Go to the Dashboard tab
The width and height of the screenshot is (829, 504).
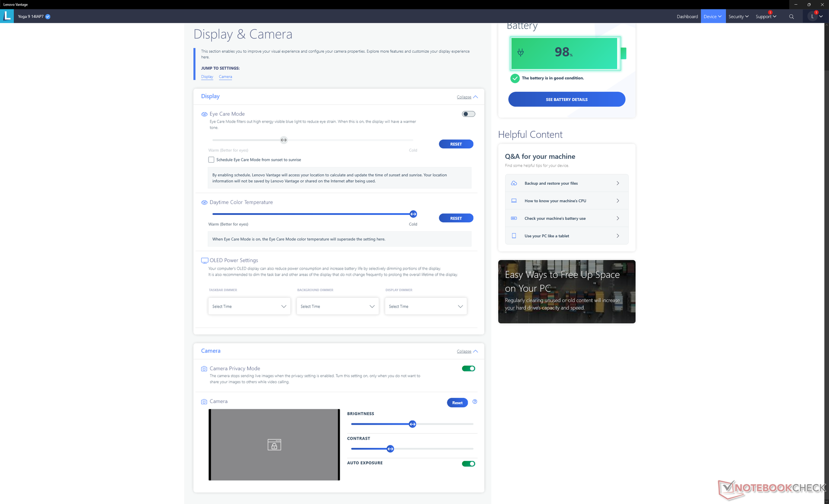pyautogui.click(x=687, y=17)
